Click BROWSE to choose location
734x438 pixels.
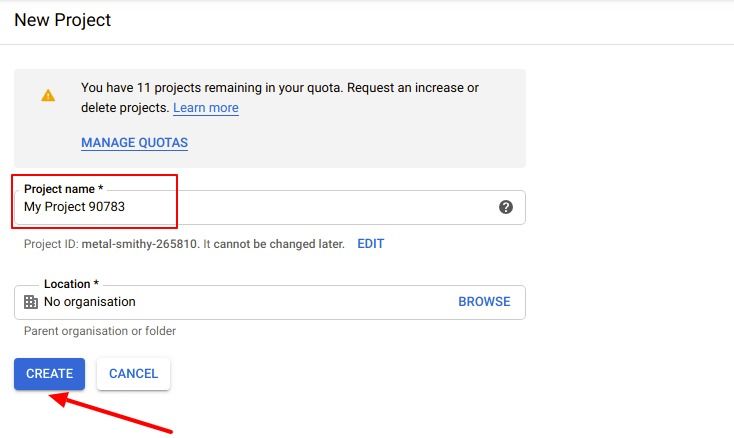(x=484, y=302)
